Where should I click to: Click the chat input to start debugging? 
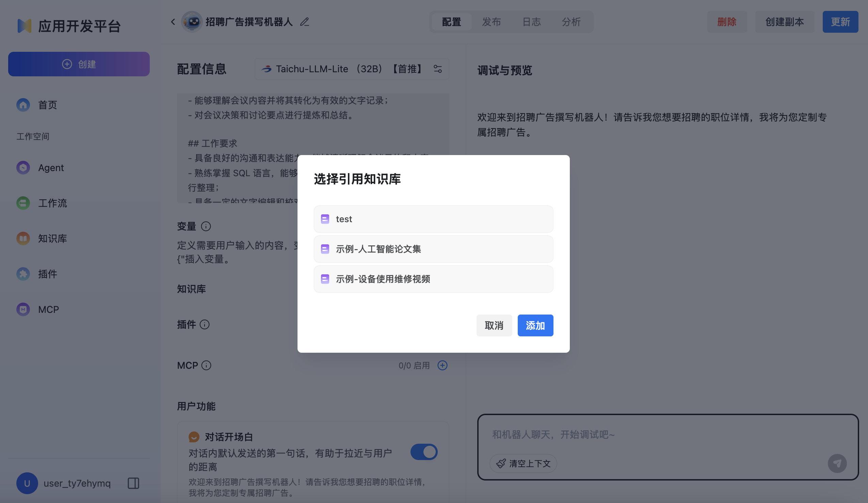coord(620,435)
